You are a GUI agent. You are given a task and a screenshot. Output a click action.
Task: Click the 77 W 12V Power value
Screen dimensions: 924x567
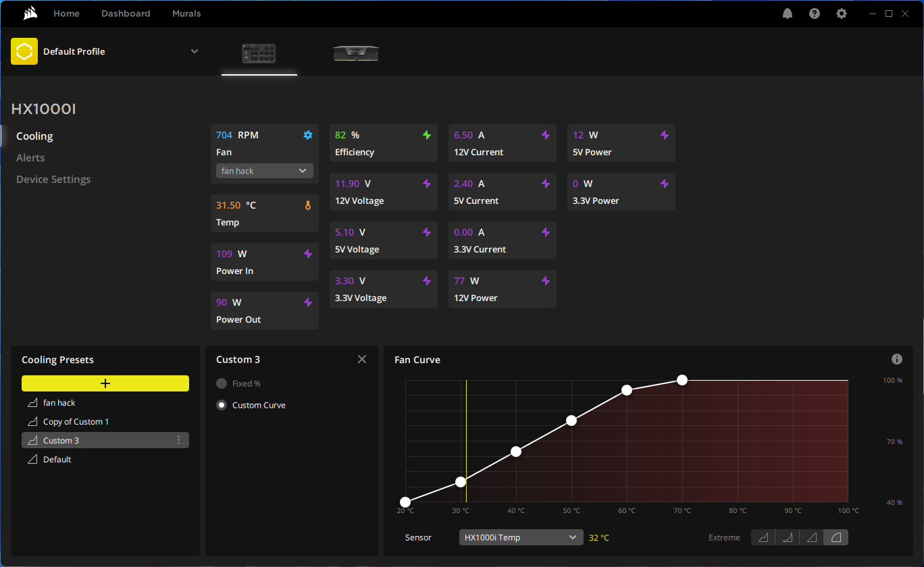point(467,281)
